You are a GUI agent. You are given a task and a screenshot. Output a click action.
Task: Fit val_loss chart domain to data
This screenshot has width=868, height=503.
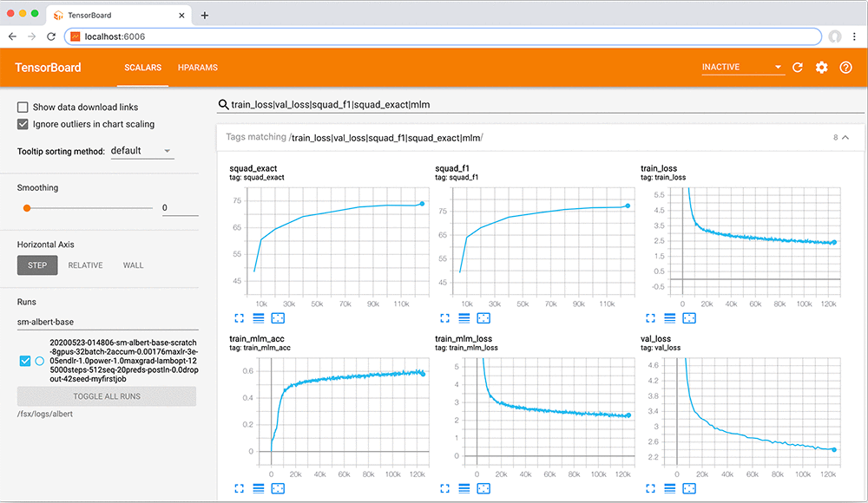click(x=689, y=488)
